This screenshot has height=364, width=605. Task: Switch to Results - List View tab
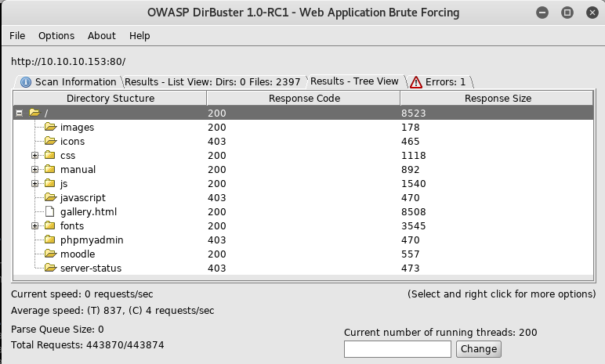212,81
